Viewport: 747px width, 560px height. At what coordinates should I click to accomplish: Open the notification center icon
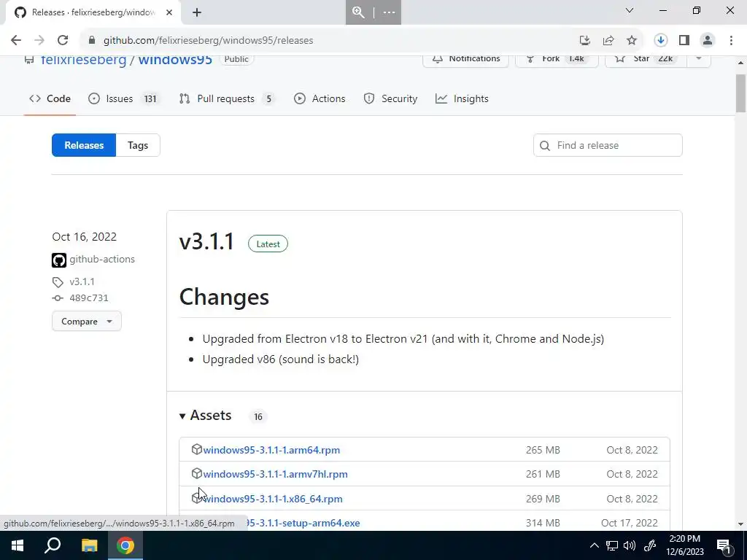[724, 546]
